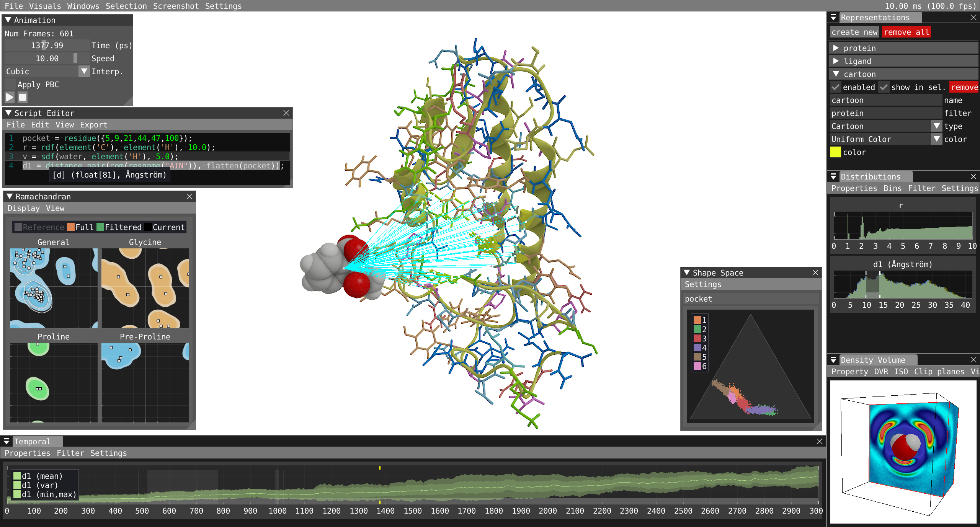Viewport: 980px width, 527px height.
Task: Collapse the Temporal panel using its header icon
Action: (7, 441)
